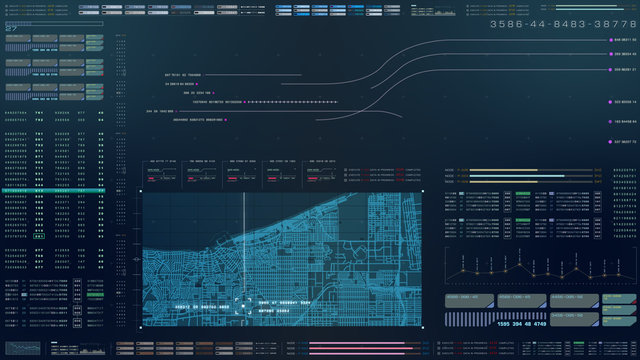Select the map's bottom-left corner handle

point(141,327)
